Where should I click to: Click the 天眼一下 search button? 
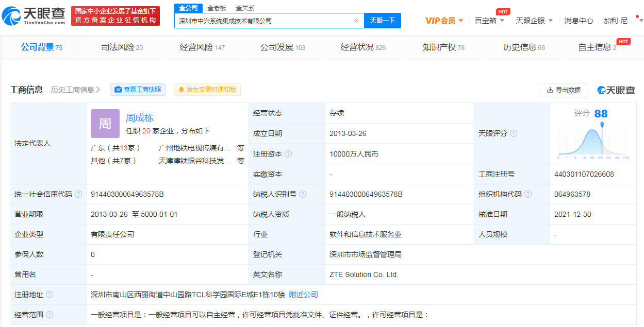click(x=383, y=21)
